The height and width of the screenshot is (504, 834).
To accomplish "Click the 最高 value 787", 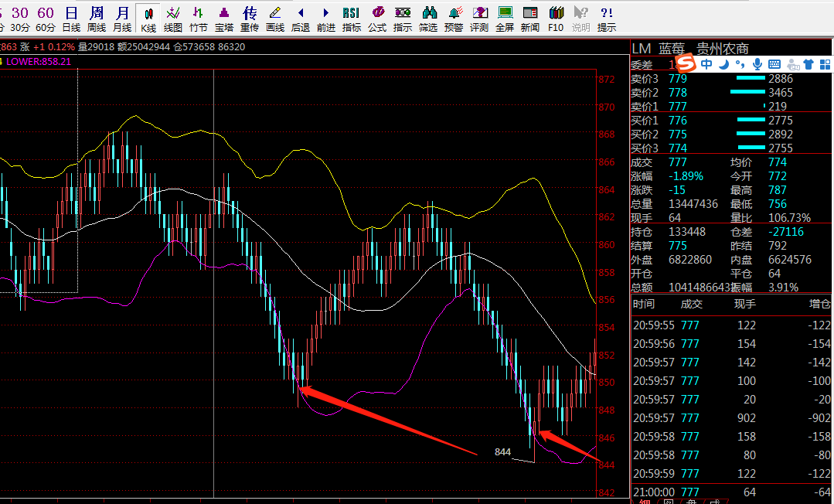I will (x=777, y=190).
